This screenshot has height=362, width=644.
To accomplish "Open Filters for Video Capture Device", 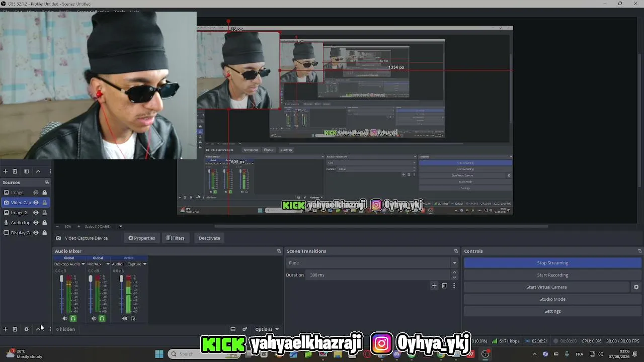I will point(176,238).
